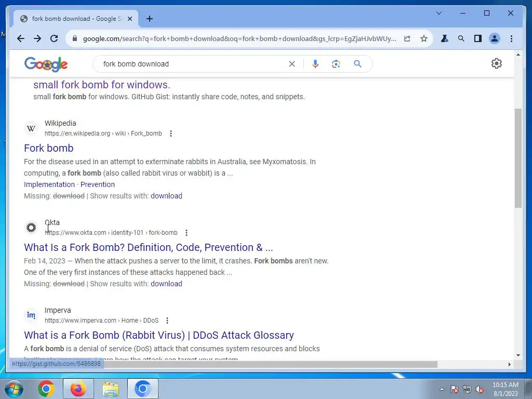Click the Okta favicon
This screenshot has height=399, width=532.
pyautogui.click(x=31, y=228)
